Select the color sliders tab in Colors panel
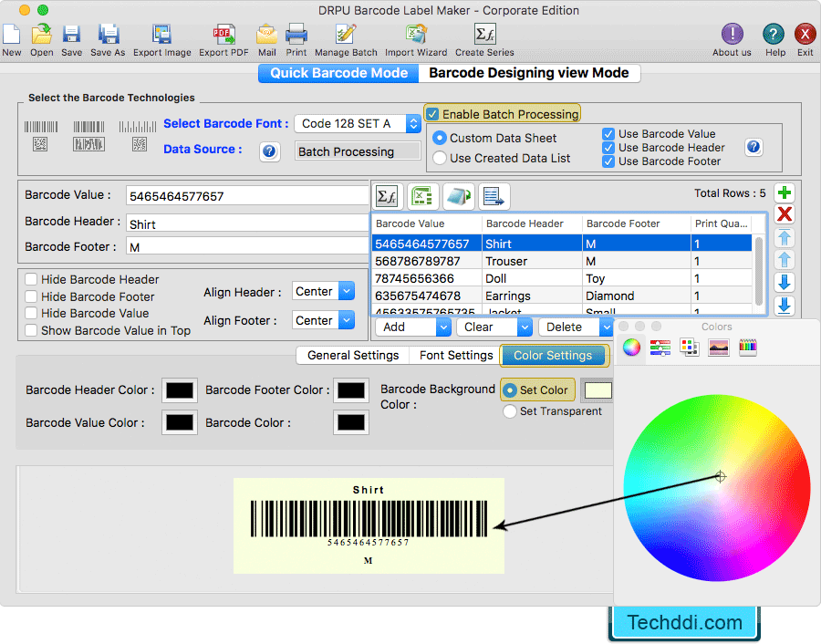This screenshot has height=644, width=821. point(660,347)
